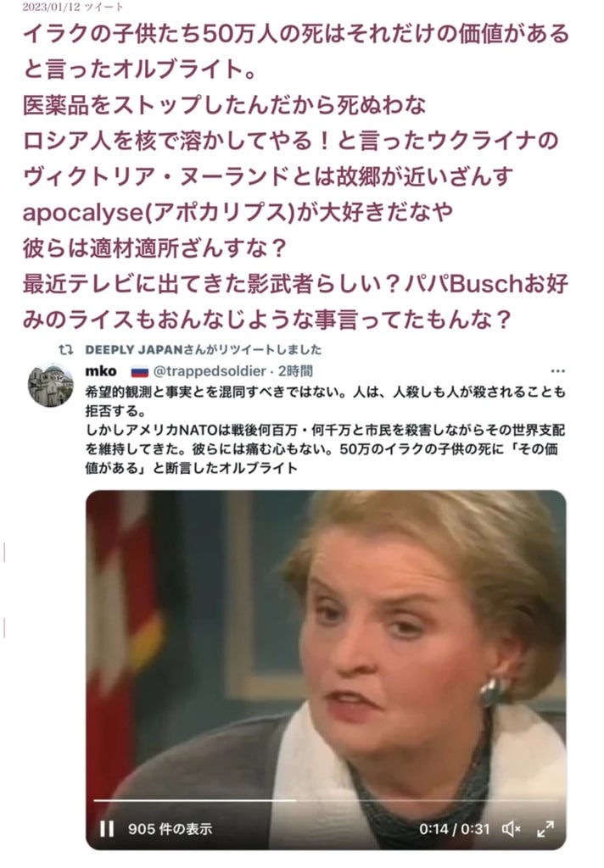The width and height of the screenshot is (604, 868).
Task: Seek to the unplayed part of the video timeline
Action: coord(427,800)
